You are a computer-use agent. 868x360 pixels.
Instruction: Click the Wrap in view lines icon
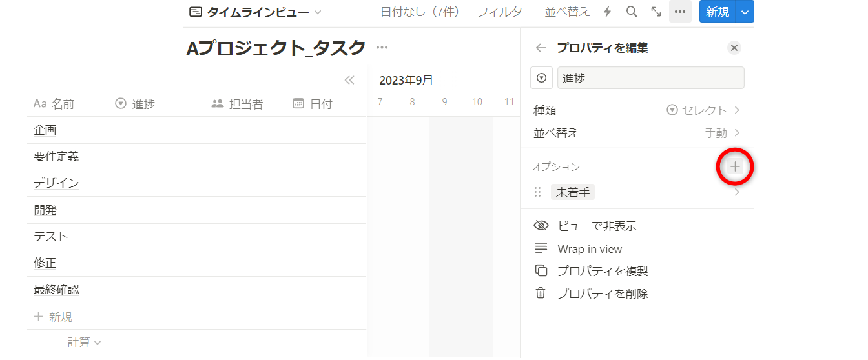pos(541,248)
